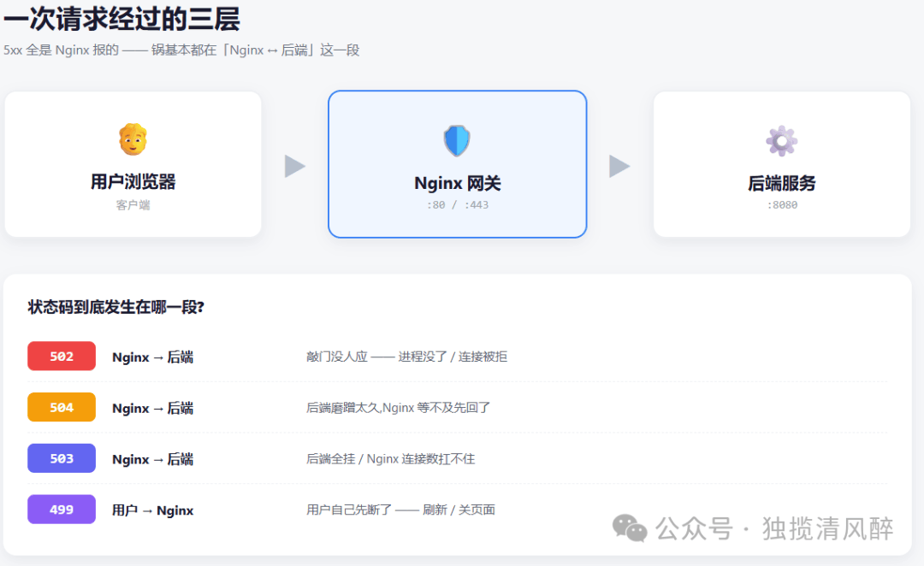This screenshot has height=566, width=924.
Task: Click the :8080 port label
Action: [782, 205]
